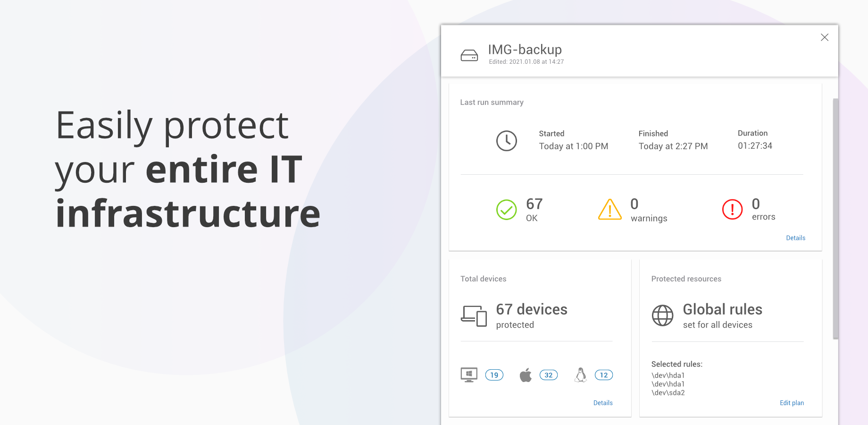Click the Global rules heading
The width and height of the screenshot is (868, 425).
click(722, 309)
